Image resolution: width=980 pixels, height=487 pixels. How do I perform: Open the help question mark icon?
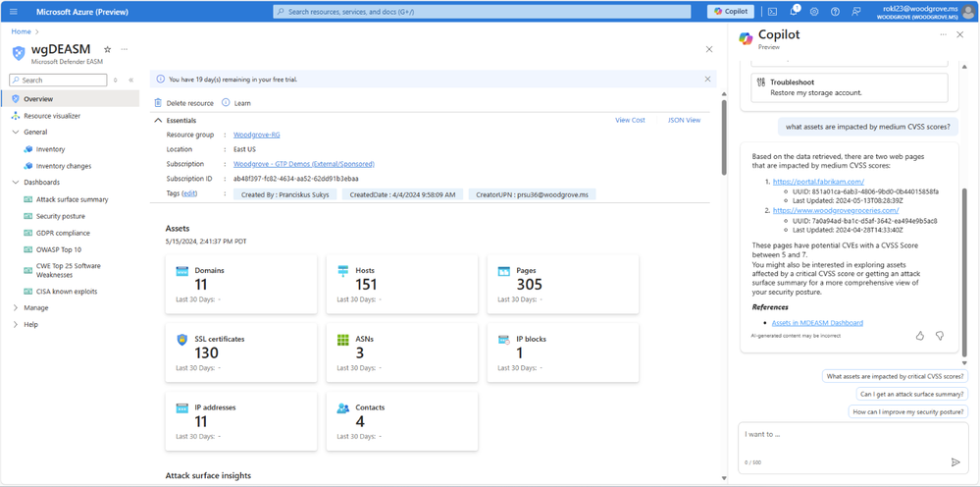click(x=835, y=11)
